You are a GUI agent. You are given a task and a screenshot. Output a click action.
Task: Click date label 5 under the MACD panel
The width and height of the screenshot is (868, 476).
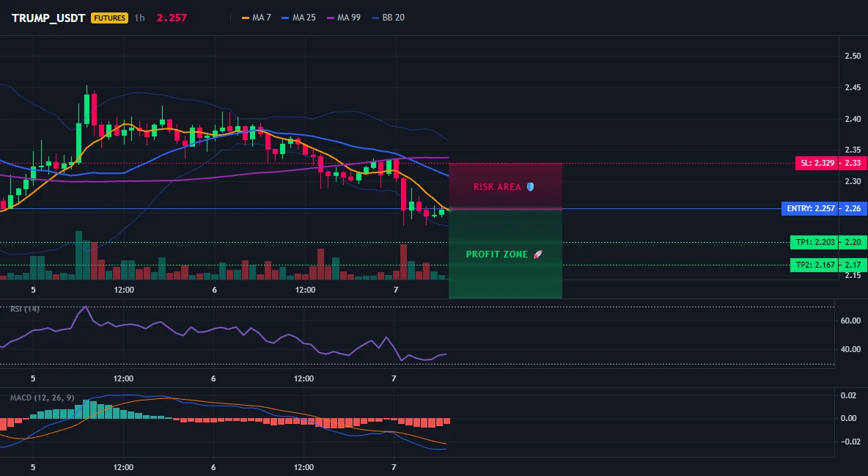pyautogui.click(x=33, y=467)
